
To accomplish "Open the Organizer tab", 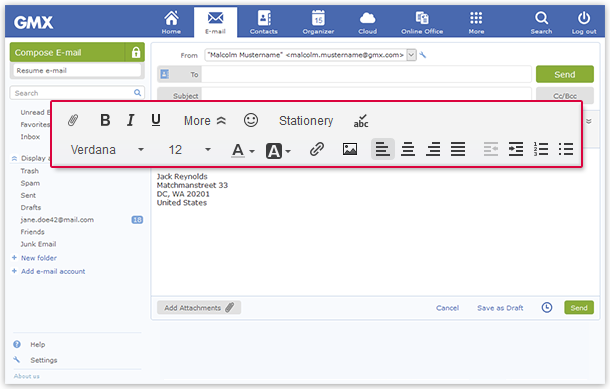I will (318, 22).
